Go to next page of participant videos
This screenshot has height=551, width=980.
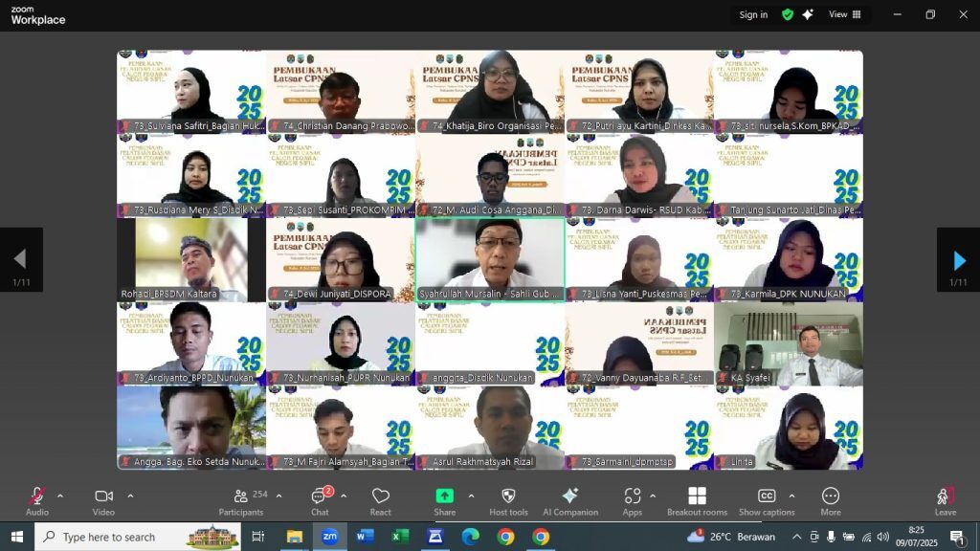(x=959, y=260)
